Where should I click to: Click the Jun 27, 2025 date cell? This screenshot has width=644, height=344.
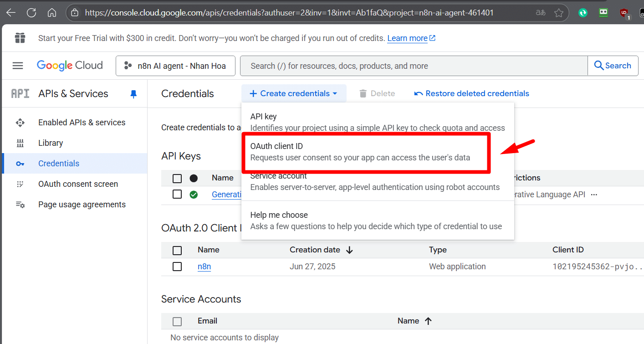pos(312,267)
